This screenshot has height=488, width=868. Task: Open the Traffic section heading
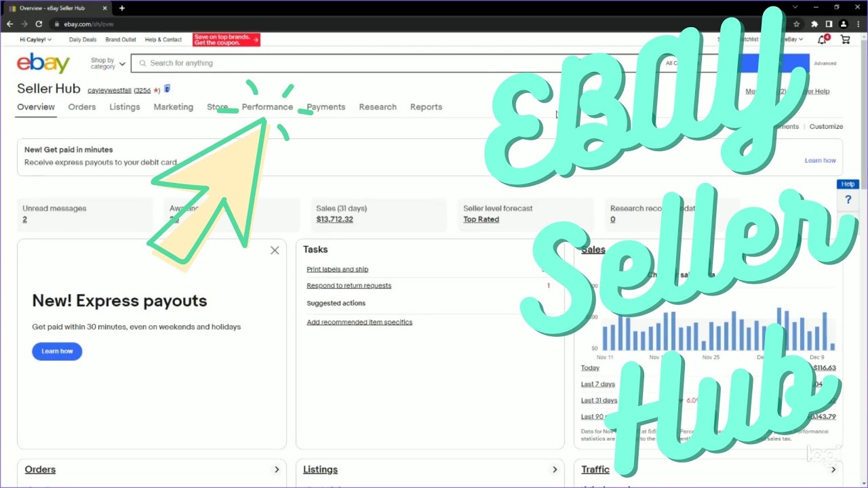point(595,470)
